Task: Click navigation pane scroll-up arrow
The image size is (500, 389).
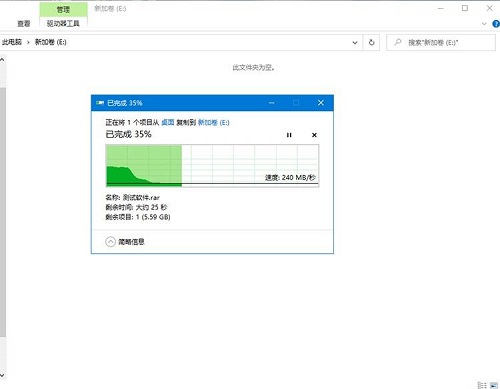Action: click(2, 60)
